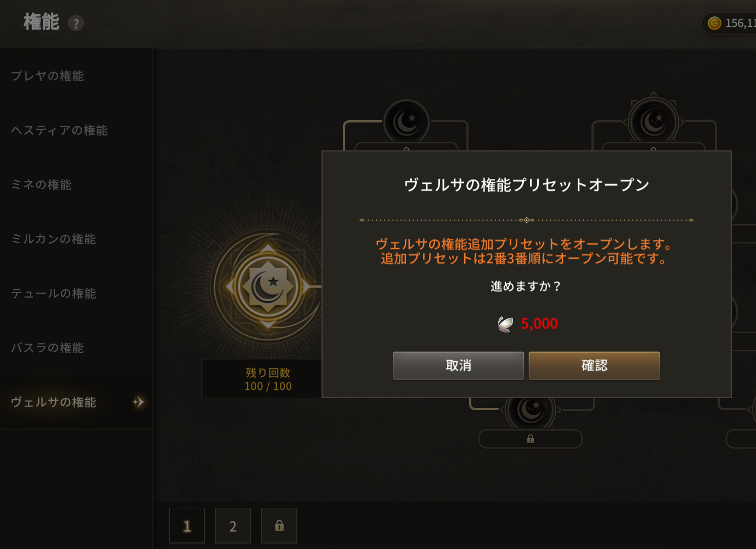Click the gold coin currency icon
Image resolution: width=756 pixels, height=549 pixels.
(714, 23)
